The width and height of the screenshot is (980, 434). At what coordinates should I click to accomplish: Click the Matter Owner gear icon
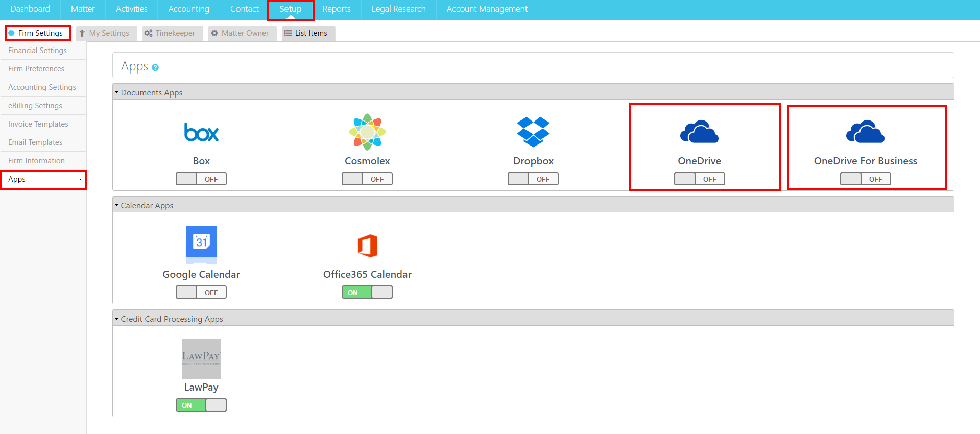(214, 33)
